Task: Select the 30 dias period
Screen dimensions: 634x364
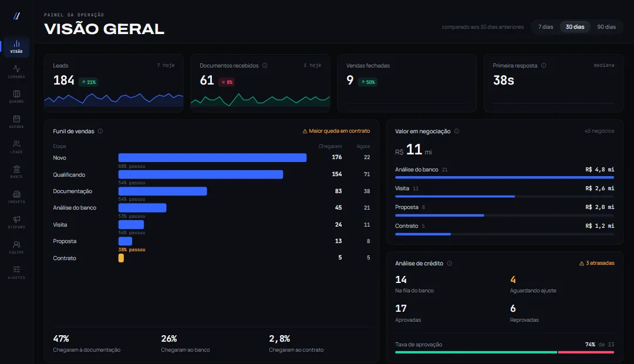Action: click(575, 27)
